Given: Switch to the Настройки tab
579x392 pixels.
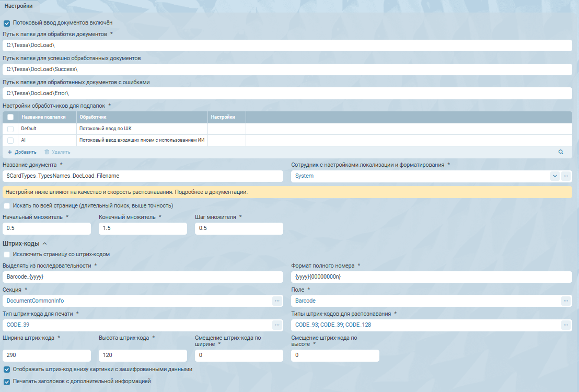Looking at the screenshot, I should click(18, 6).
